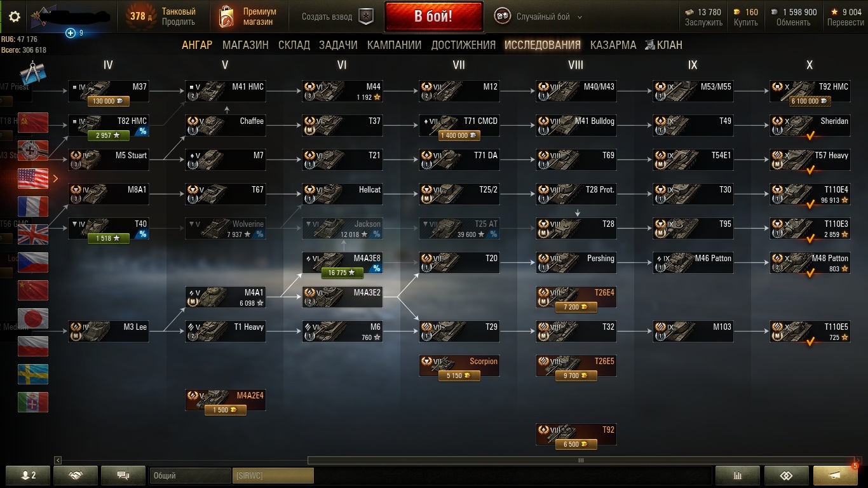Open notifications megaphone button

(836, 475)
